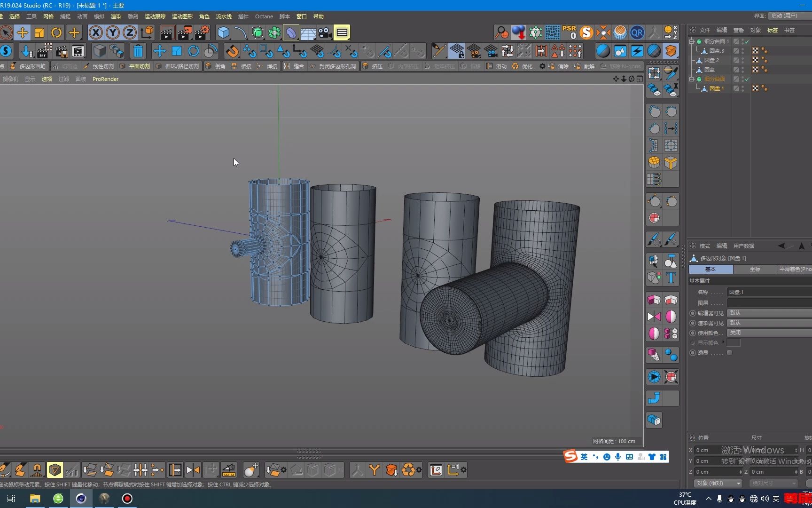Switch to the 坐标 attribute tab
812x508 pixels.
(755, 269)
